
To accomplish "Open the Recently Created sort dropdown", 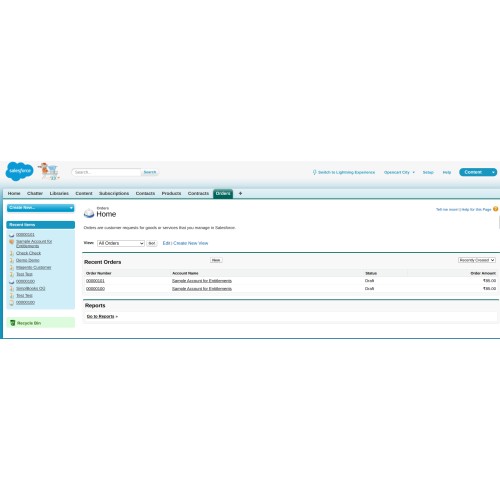I will click(x=476, y=260).
